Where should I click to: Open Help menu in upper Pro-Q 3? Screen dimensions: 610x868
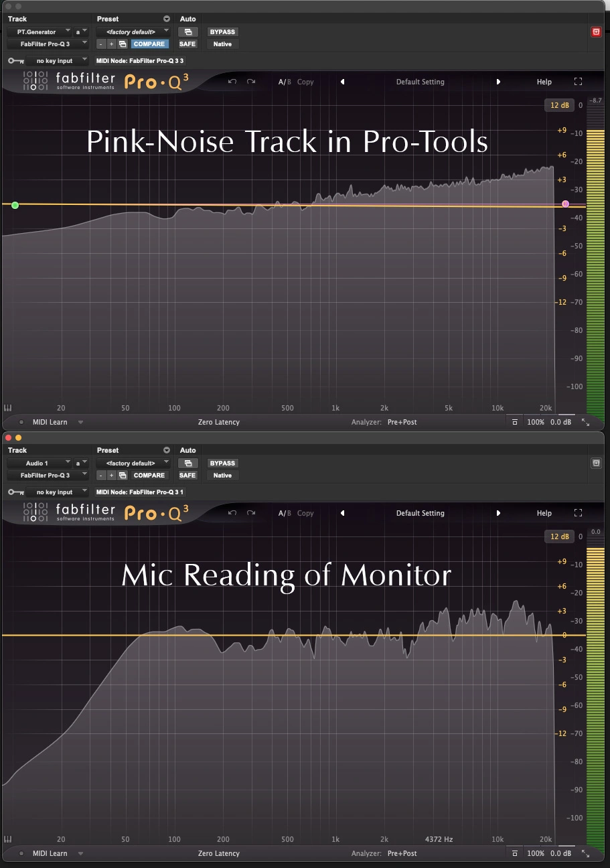click(x=544, y=82)
